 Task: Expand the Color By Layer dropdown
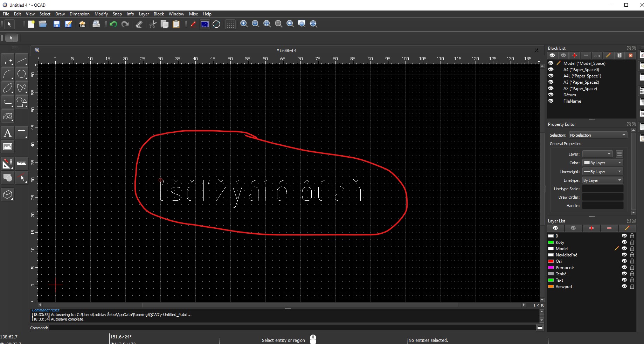[x=602, y=163]
